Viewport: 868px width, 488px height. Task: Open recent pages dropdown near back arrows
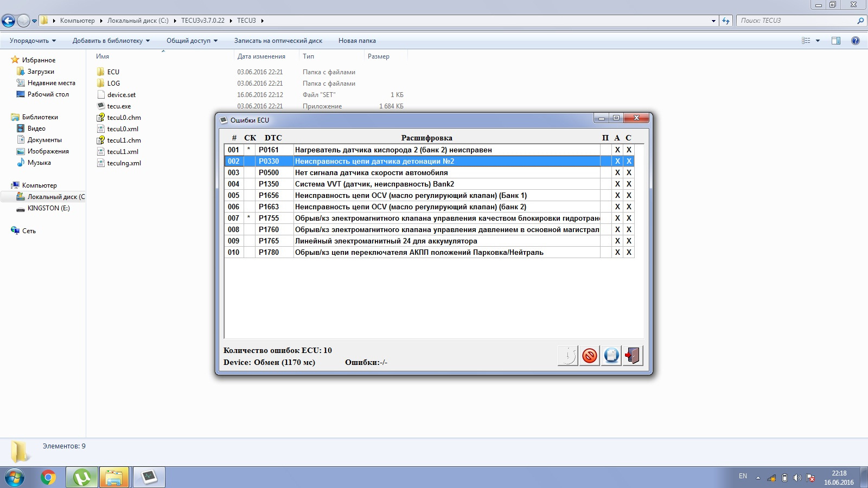tap(35, 21)
